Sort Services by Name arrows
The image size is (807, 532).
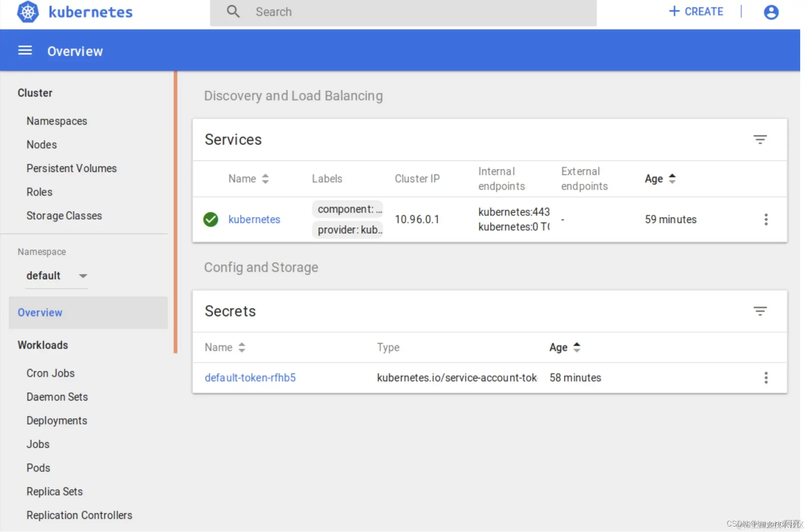coord(265,179)
